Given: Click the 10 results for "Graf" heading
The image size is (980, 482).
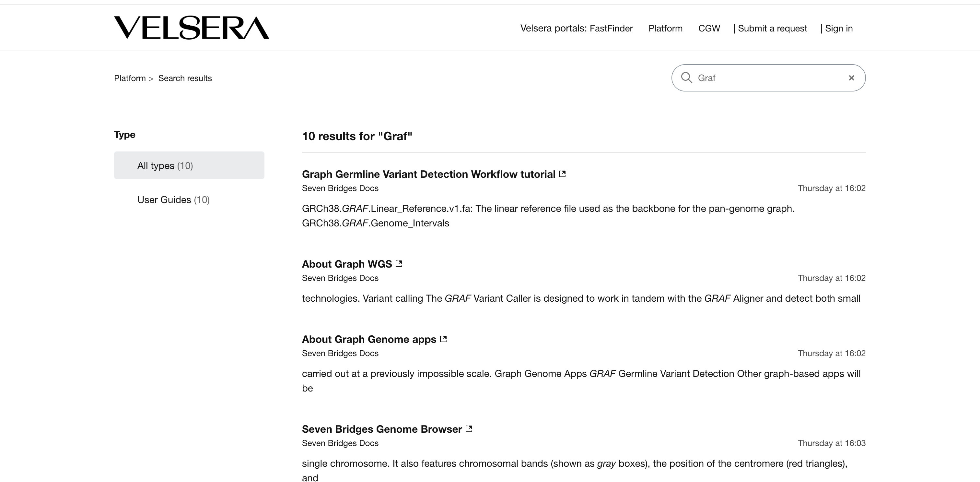Looking at the screenshot, I should click(x=357, y=136).
